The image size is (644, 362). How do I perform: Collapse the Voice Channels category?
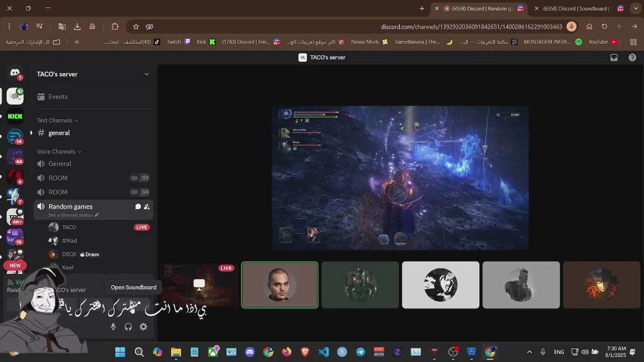tap(59, 151)
